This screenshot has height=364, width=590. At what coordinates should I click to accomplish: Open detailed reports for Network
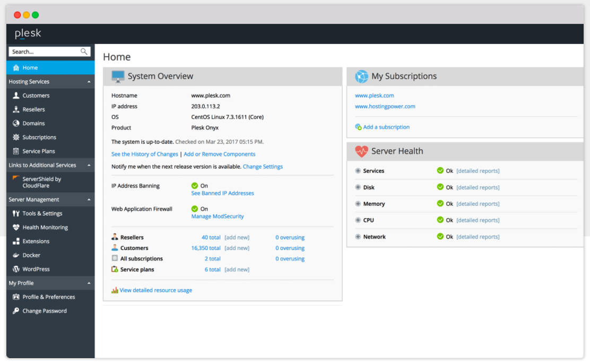(478, 237)
